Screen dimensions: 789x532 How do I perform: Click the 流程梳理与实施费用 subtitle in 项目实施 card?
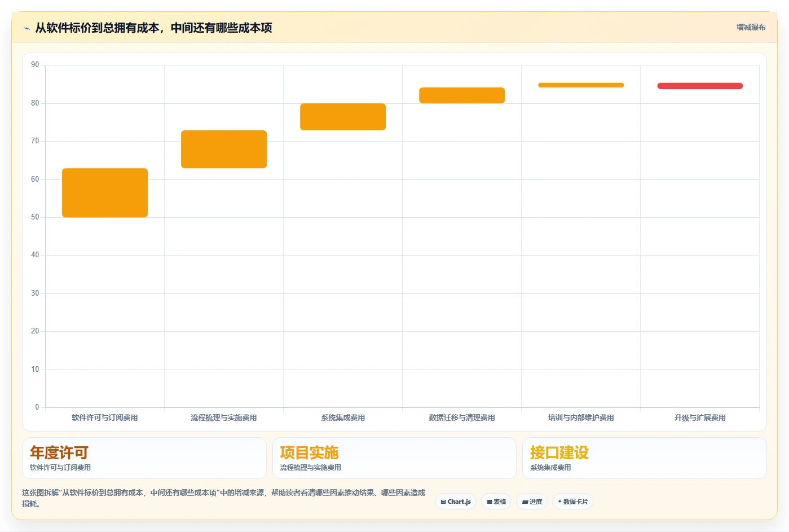point(310,468)
